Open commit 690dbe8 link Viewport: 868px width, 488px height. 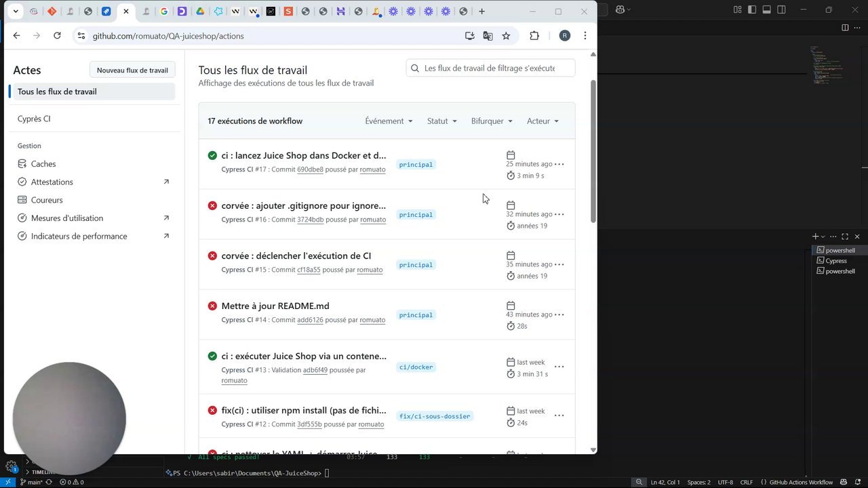310,169
